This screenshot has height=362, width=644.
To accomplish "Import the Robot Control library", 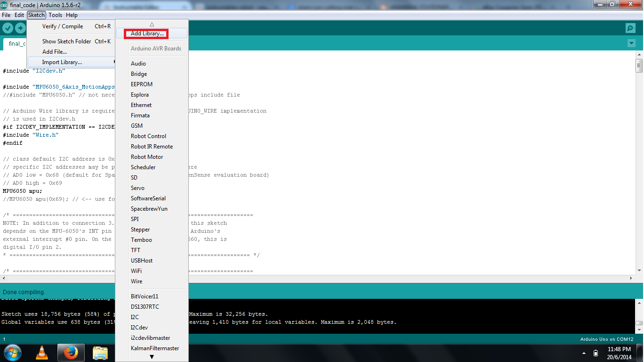I will [152, 136].
